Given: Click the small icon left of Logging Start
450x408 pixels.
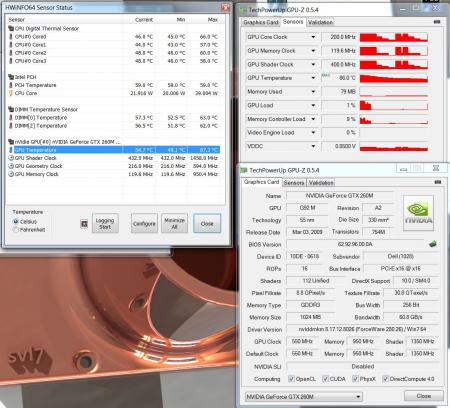Looking at the screenshot, I should coord(84,224).
